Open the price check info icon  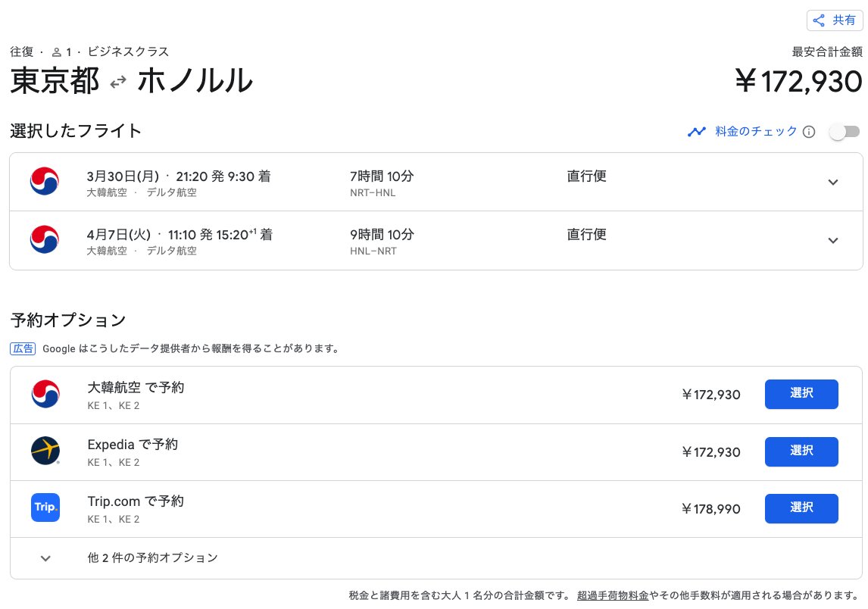(809, 132)
